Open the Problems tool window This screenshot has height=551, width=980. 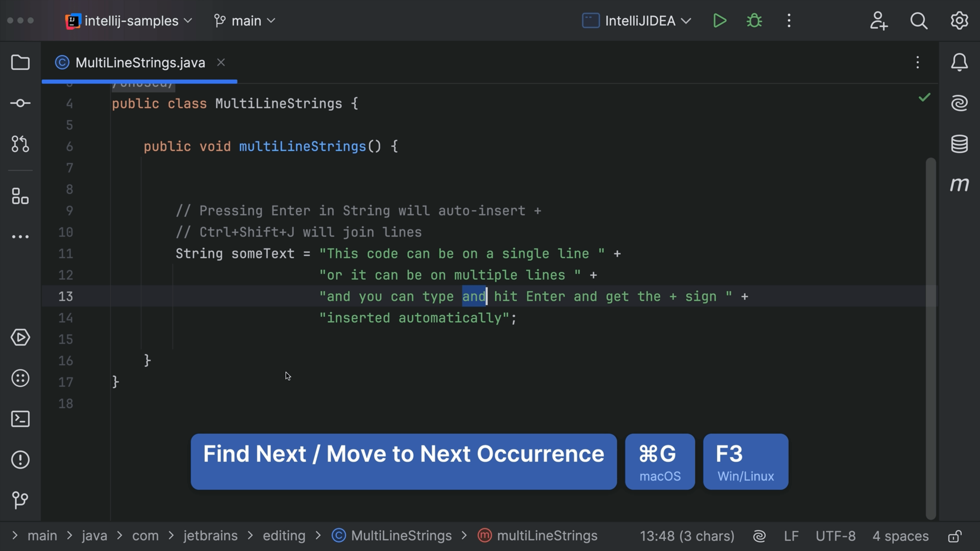pyautogui.click(x=20, y=460)
